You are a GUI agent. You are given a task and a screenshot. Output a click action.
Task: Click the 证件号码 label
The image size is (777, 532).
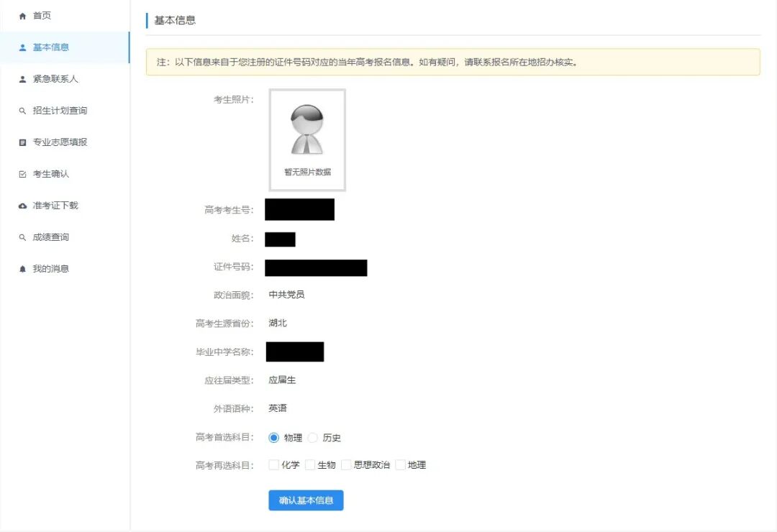[x=233, y=267]
